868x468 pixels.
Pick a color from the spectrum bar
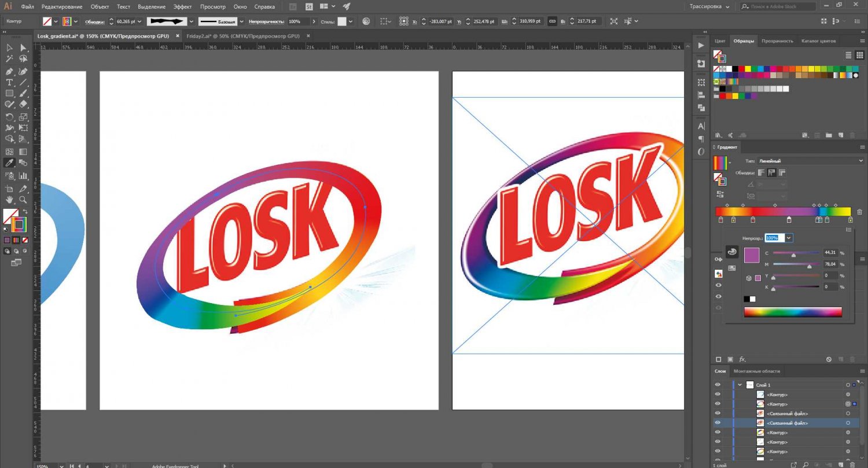[793, 312]
